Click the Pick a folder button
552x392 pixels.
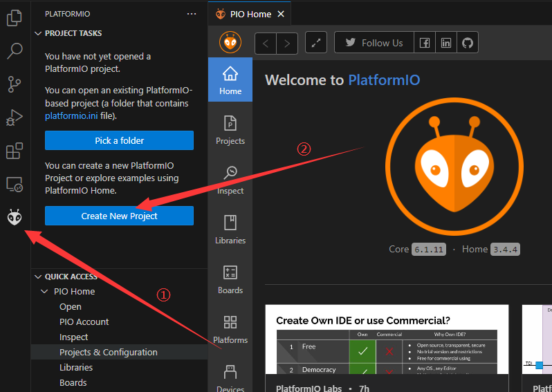pyautogui.click(x=119, y=140)
